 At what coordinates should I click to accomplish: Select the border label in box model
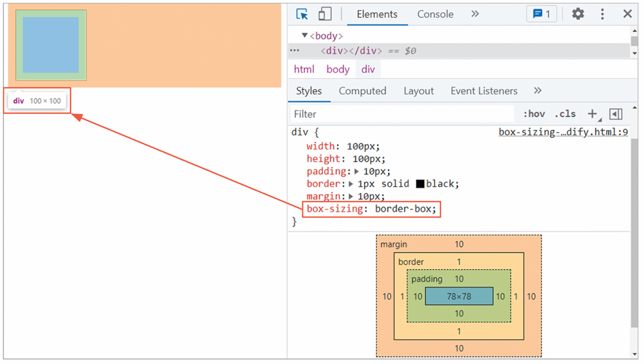(x=411, y=262)
